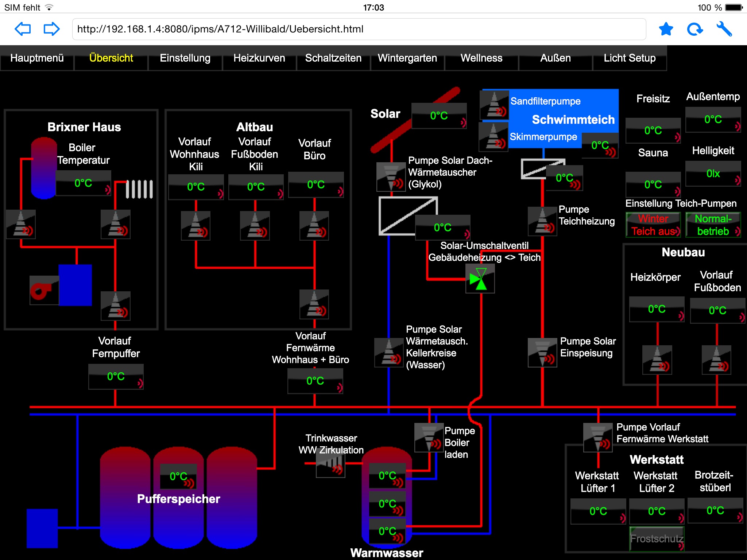747x560 pixels.
Task: Open the Wintergarten tab
Action: 407,58
